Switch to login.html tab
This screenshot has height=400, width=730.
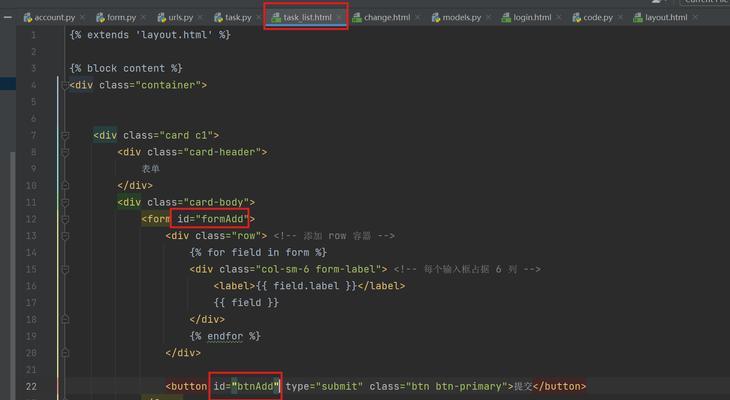[x=532, y=18]
